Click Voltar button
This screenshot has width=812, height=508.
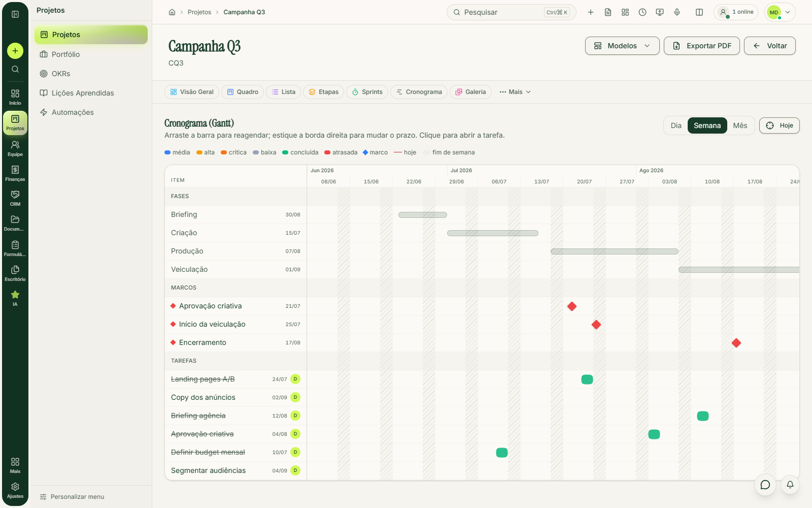tap(770, 46)
